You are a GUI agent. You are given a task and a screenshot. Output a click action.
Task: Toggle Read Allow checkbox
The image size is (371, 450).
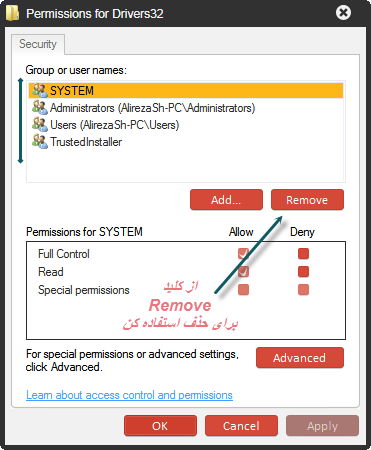pos(243,271)
